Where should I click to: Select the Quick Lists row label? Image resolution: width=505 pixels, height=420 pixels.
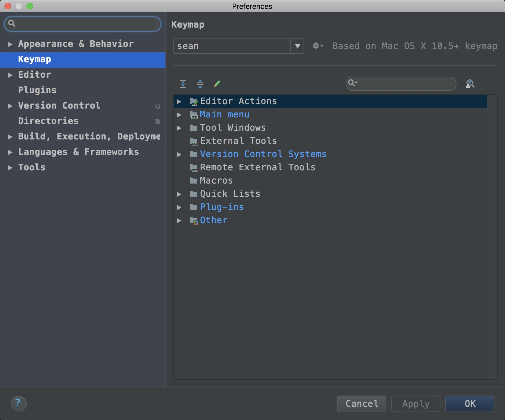[x=230, y=194]
